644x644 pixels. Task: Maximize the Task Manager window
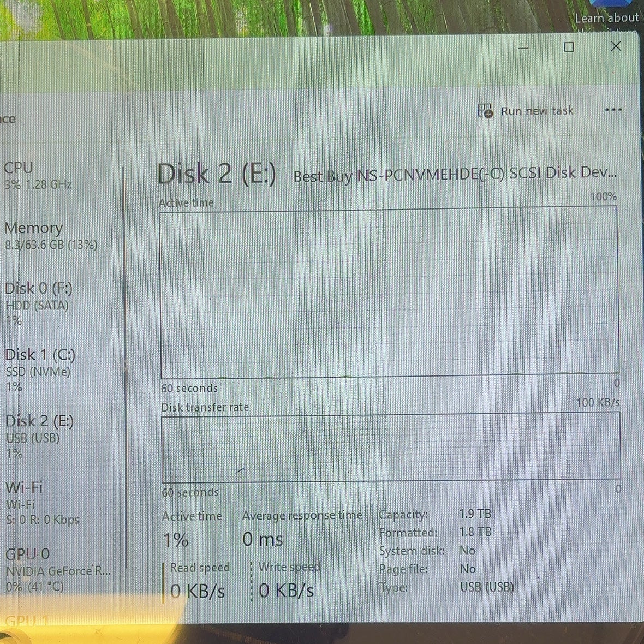[569, 47]
